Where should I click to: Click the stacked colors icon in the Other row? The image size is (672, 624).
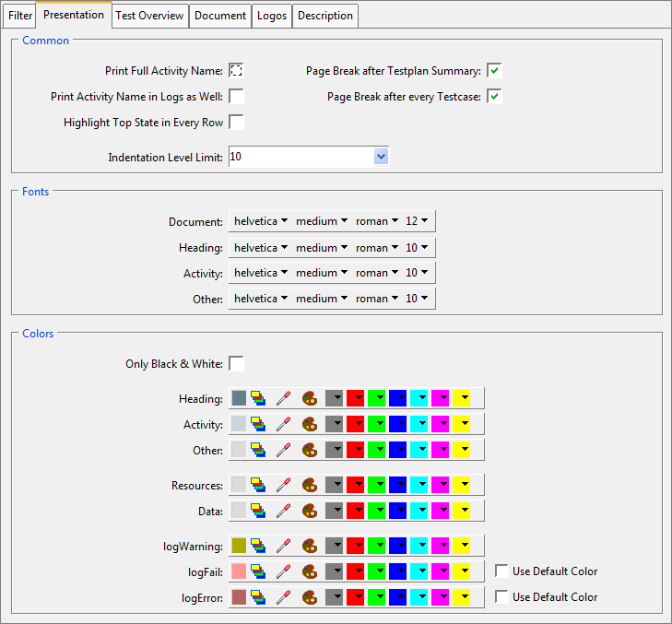point(259,450)
